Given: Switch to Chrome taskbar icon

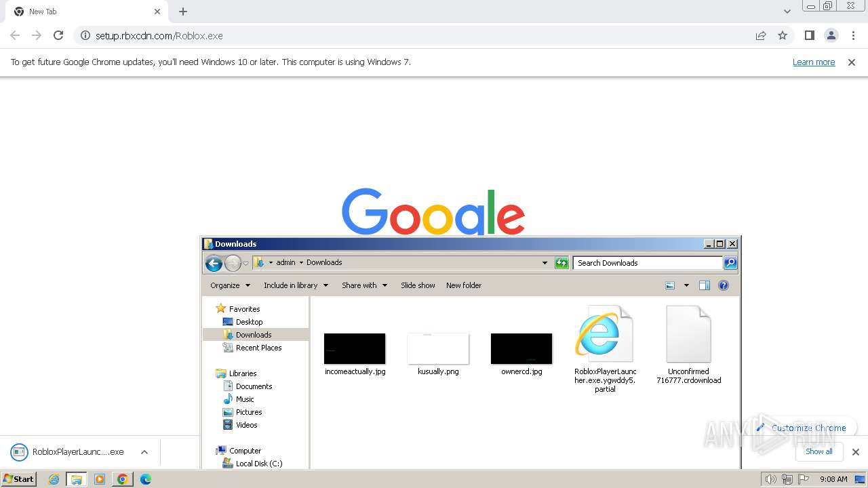Looking at the screenshot, I should (x=123, y=479).
